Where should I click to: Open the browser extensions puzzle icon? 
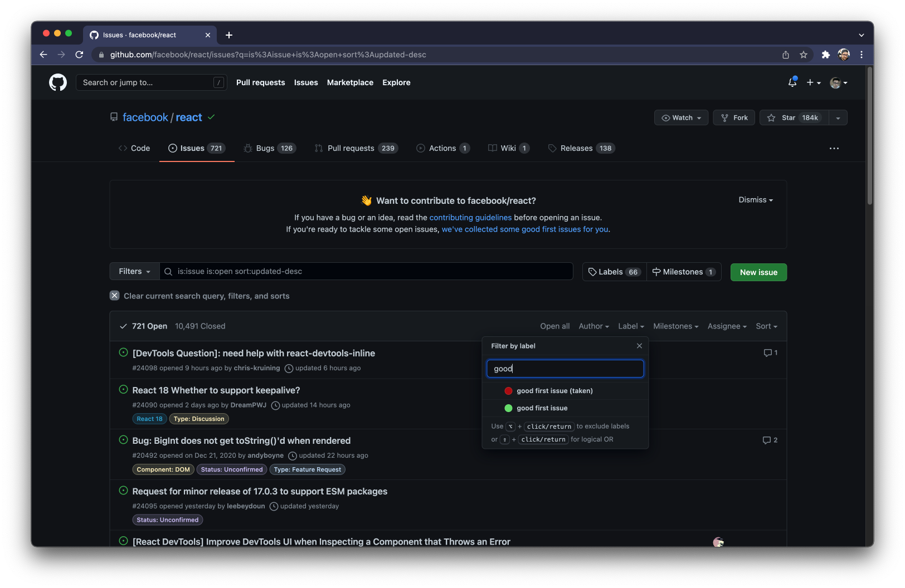click(826, 55)
